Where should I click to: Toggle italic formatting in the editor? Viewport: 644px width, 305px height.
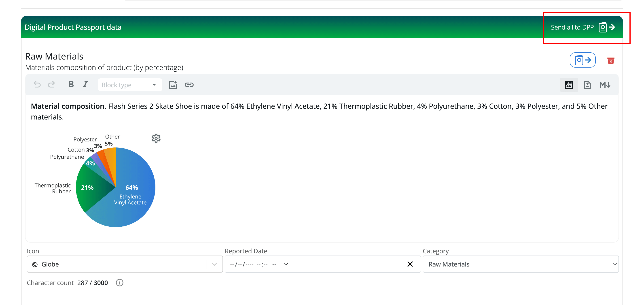[x=85, y=85]
